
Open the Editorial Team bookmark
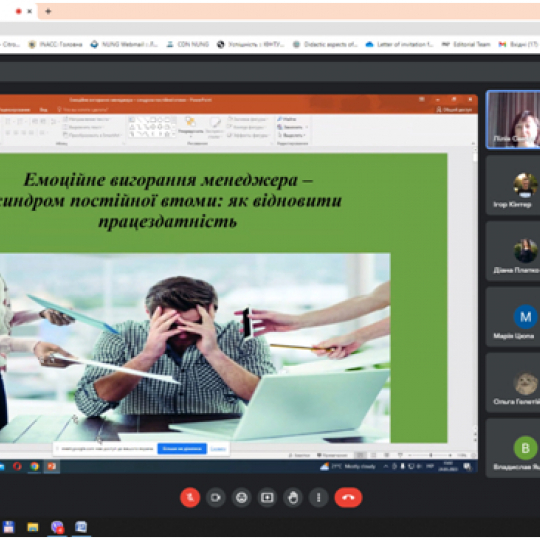click(x=466, y=44)
